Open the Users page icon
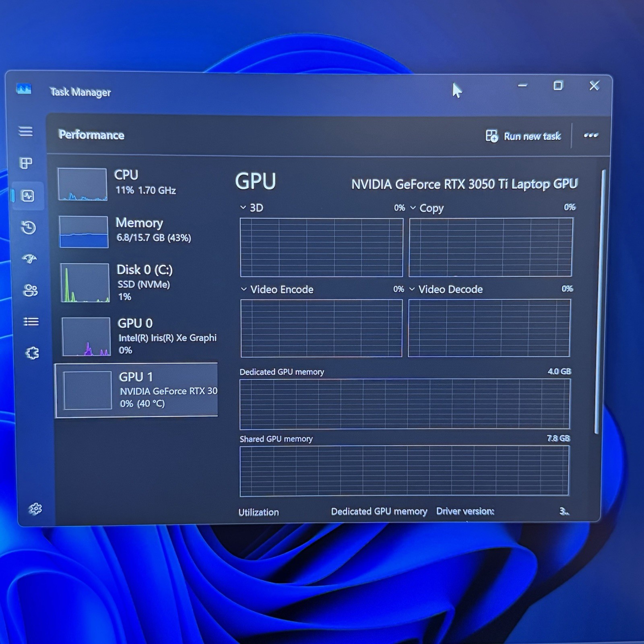The image size is (644, 644). point(31,290)
